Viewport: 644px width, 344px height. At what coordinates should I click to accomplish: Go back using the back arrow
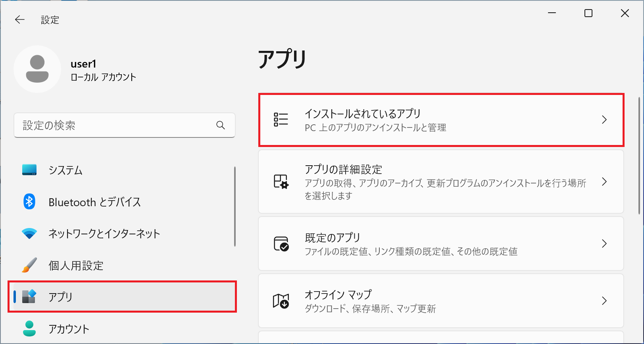pos(19,19)
